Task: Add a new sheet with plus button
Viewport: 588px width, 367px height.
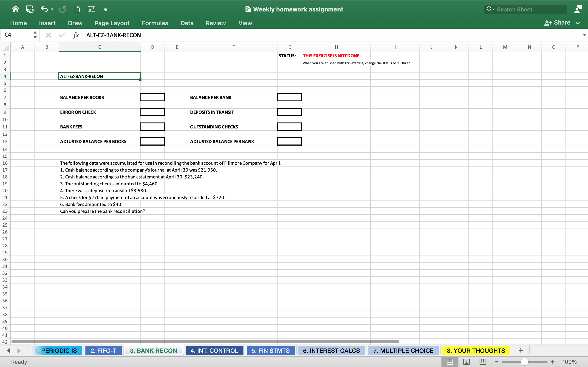Action: click(x=521, y=350)
